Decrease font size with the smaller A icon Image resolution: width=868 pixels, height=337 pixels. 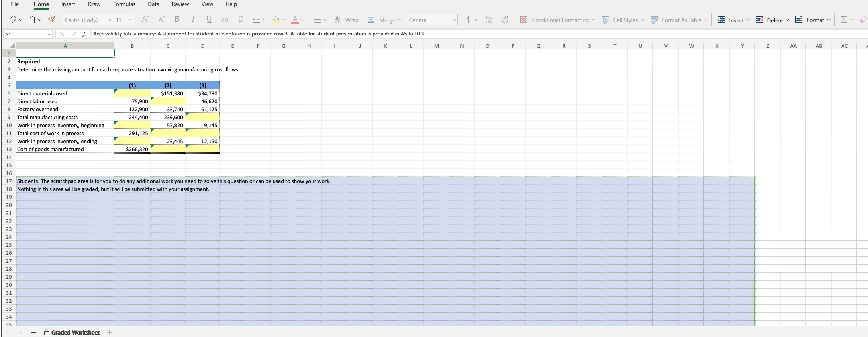tap(161, 20)
